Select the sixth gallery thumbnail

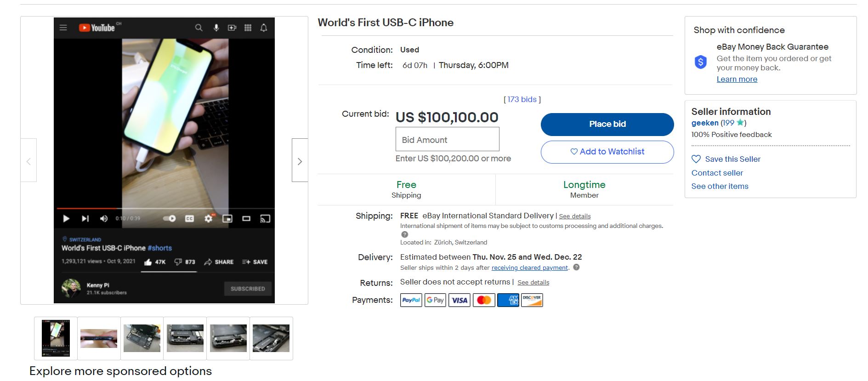271,338
